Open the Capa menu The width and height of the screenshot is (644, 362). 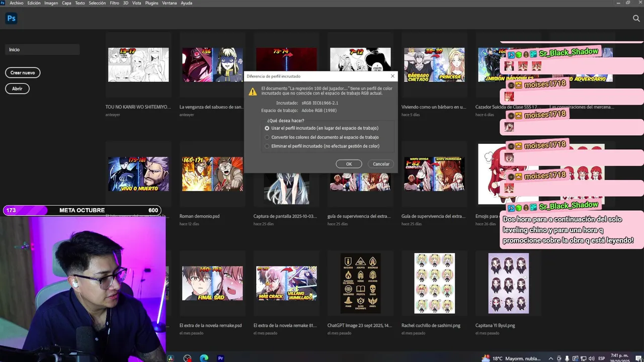coord(66,3)
